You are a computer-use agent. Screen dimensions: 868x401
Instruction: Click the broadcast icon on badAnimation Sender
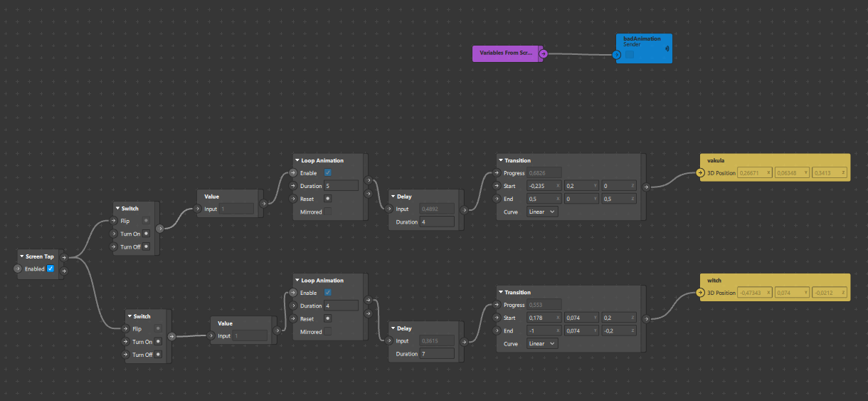point(667,49)
